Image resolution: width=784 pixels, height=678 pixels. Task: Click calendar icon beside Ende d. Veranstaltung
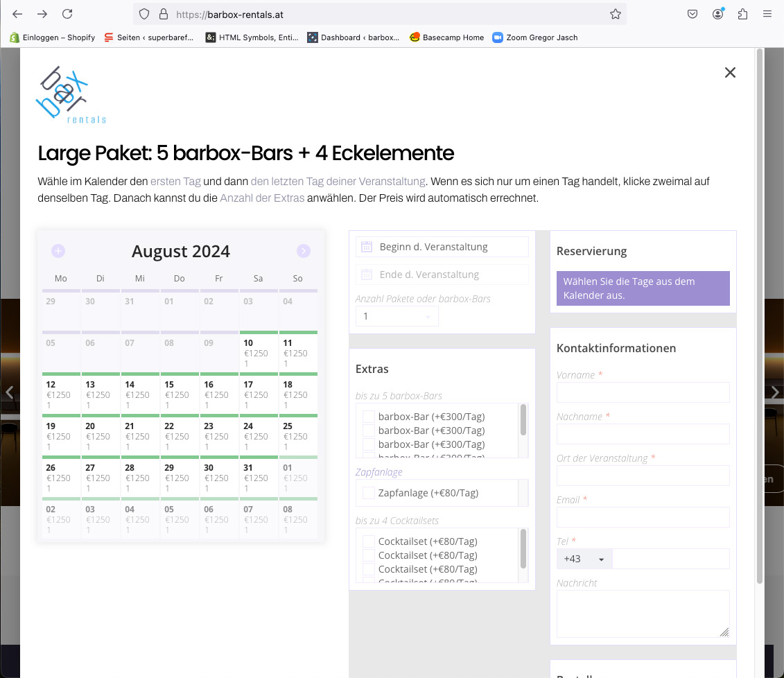click(367, 275)
